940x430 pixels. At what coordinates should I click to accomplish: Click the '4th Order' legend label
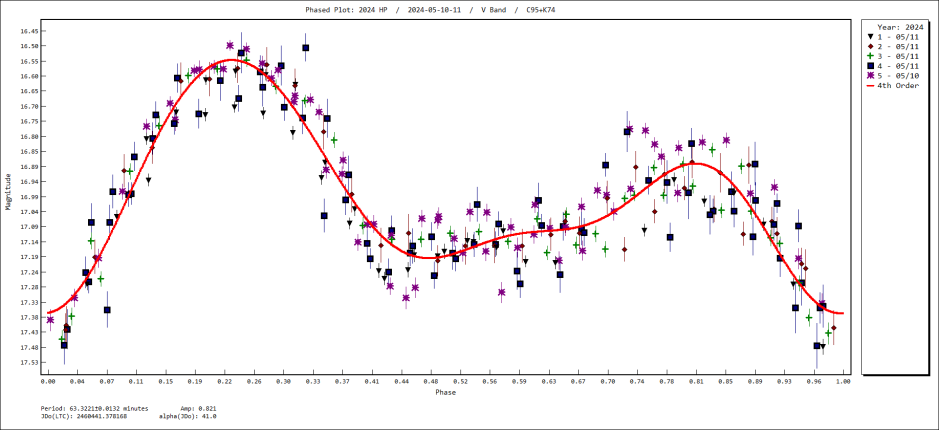pos(898,86)
